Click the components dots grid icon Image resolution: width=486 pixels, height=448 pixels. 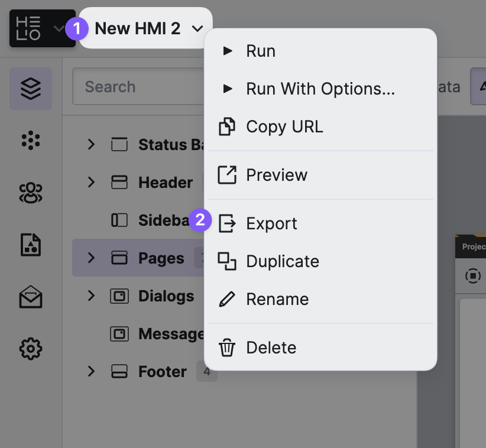31,140
